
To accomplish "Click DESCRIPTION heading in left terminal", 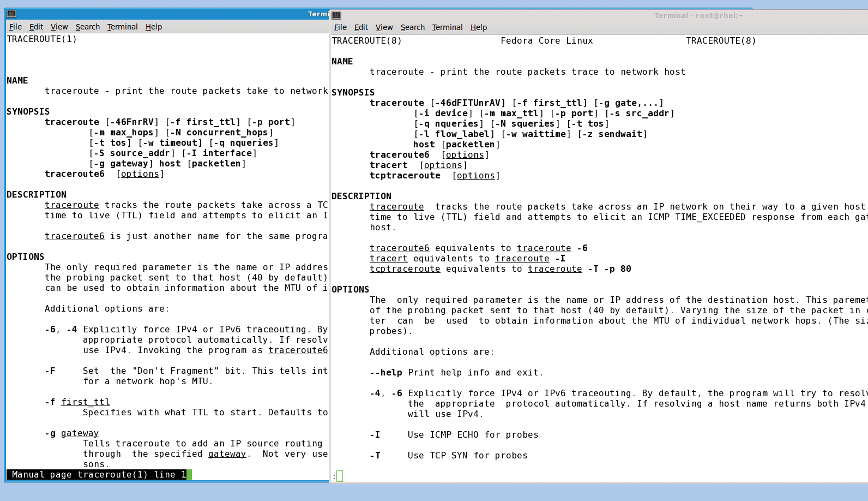I will pos(37,195).
